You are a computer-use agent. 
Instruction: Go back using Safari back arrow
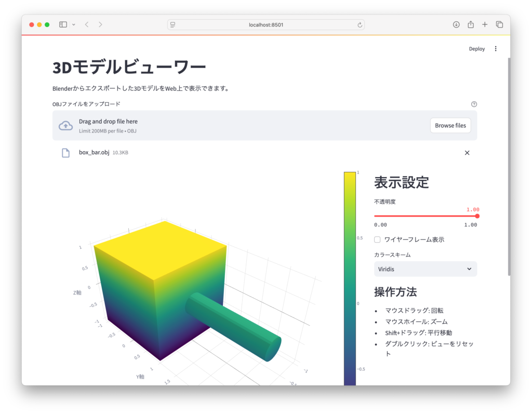click(87, 24)
